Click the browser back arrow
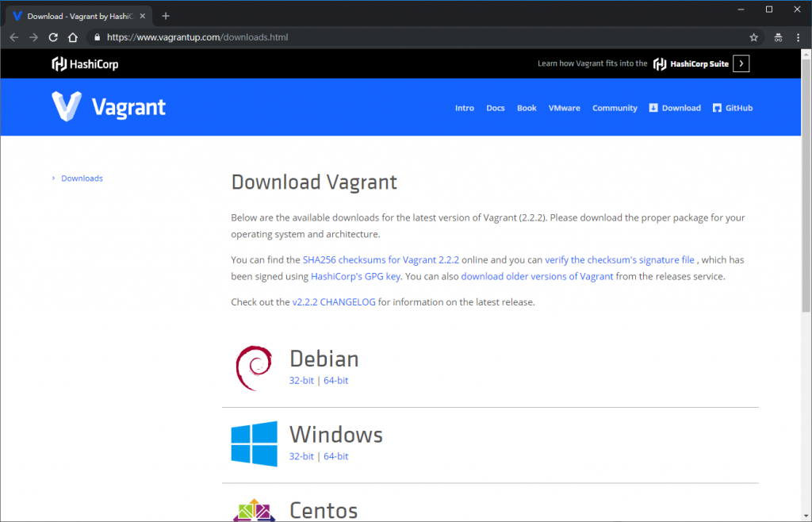Image resolution: width=812 pixels, height=522 pixels. (x=14, y=37)
